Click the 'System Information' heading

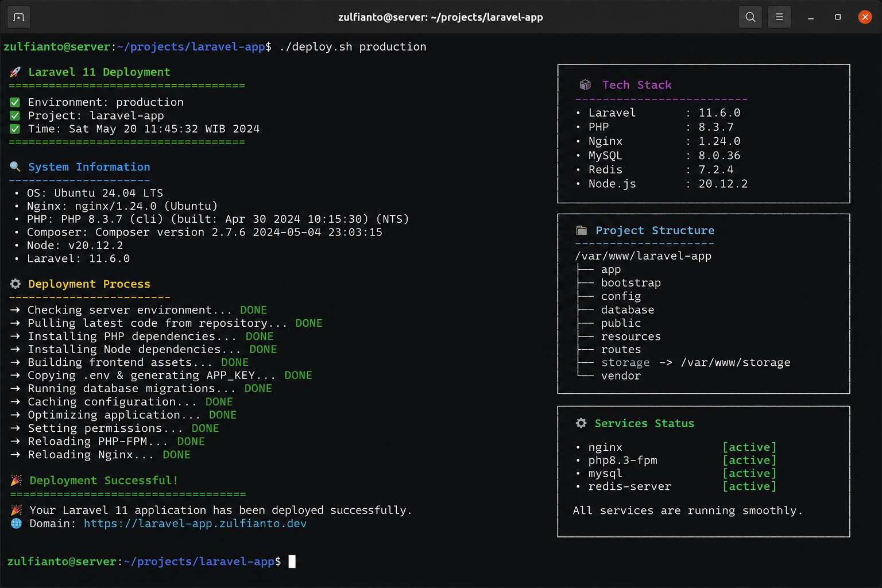coord(89,167)
